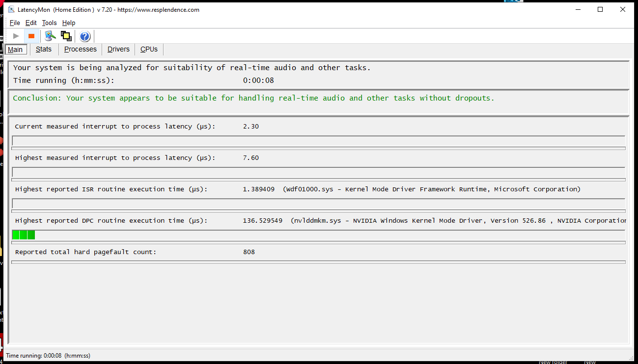Open the Edit menu
This screenshot has width=638, height=364.
coord(31,23)
